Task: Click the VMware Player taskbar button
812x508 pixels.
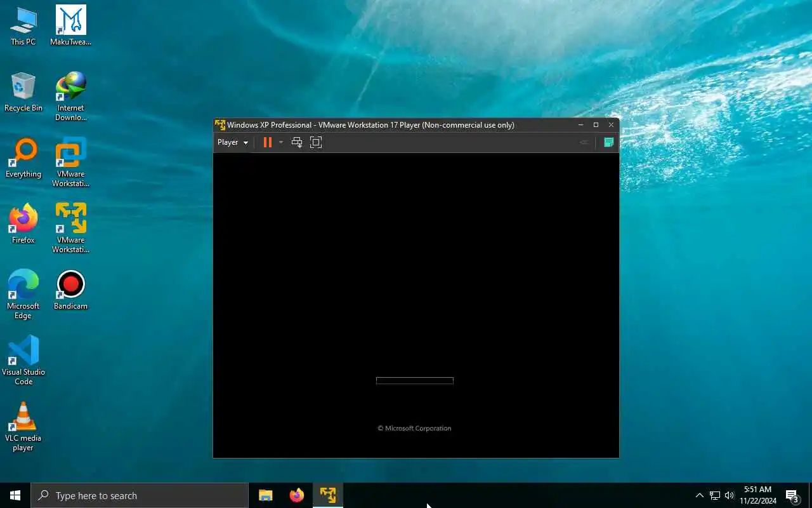Action: point(328,495)
